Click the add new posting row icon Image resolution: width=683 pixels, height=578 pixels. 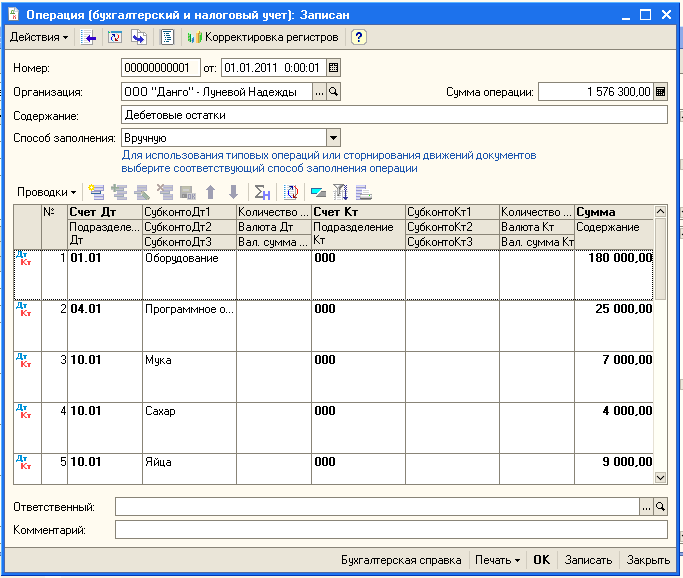click(97, 192)
